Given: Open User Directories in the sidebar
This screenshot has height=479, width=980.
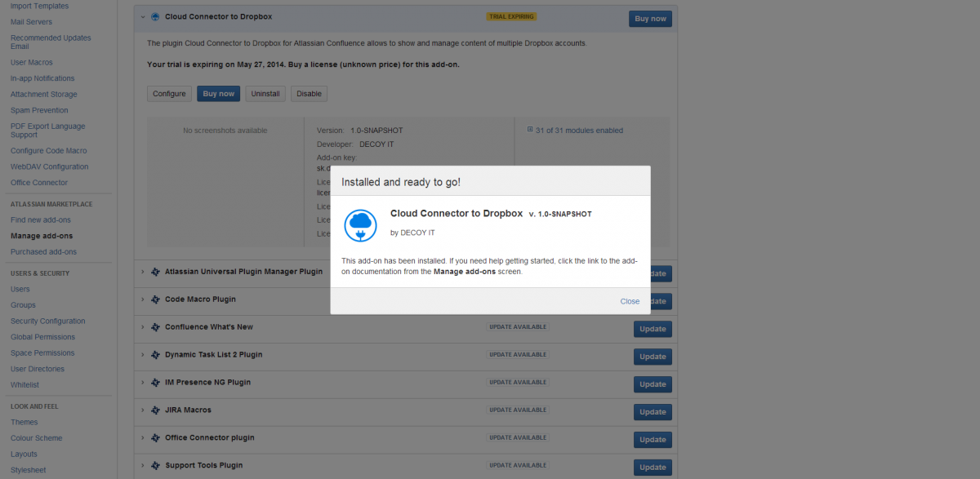Looking at the screenshot, I should 38,369.
